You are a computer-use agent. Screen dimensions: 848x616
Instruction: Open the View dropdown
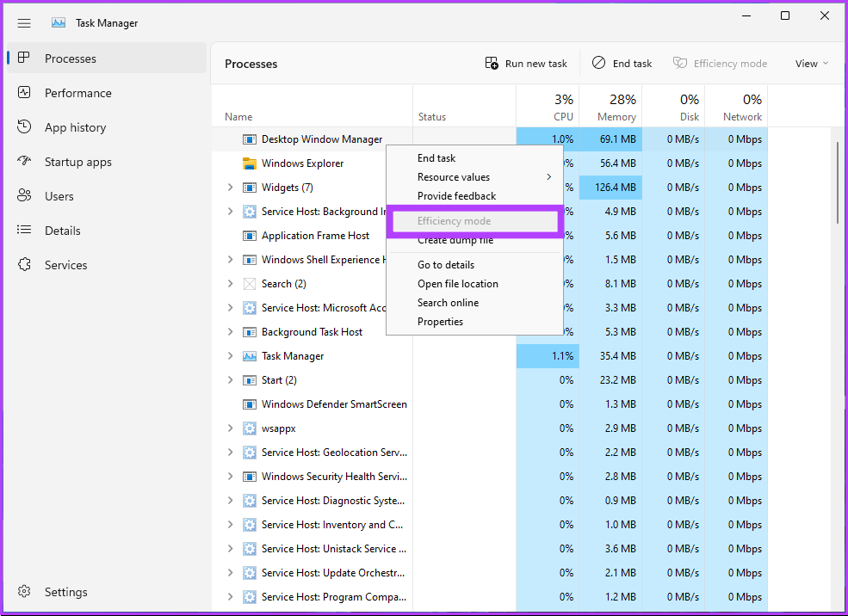click(x=808, y=63)
